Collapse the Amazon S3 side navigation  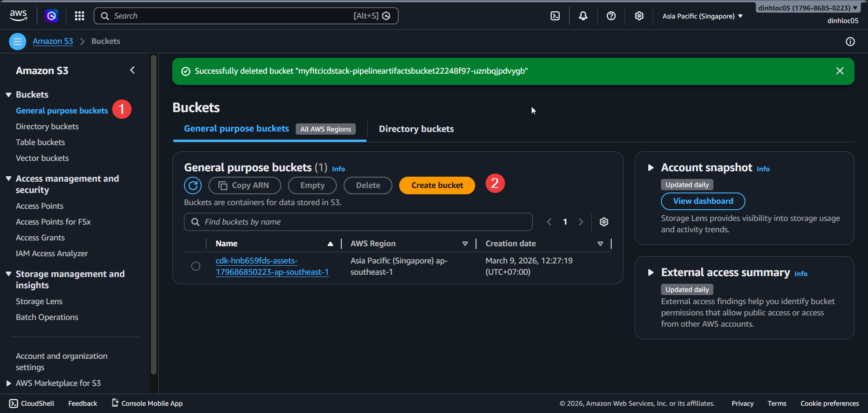(132, 70)
